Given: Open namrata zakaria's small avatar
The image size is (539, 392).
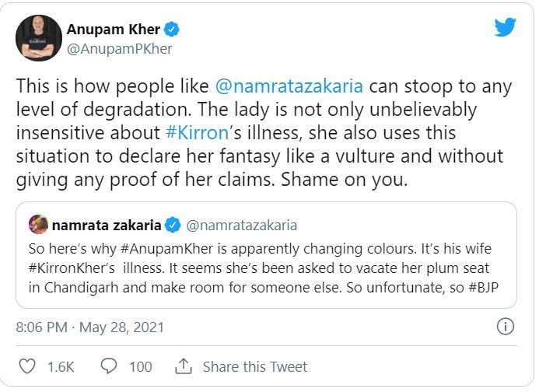Looking at the screenshot, I should [x=37, y=226].
